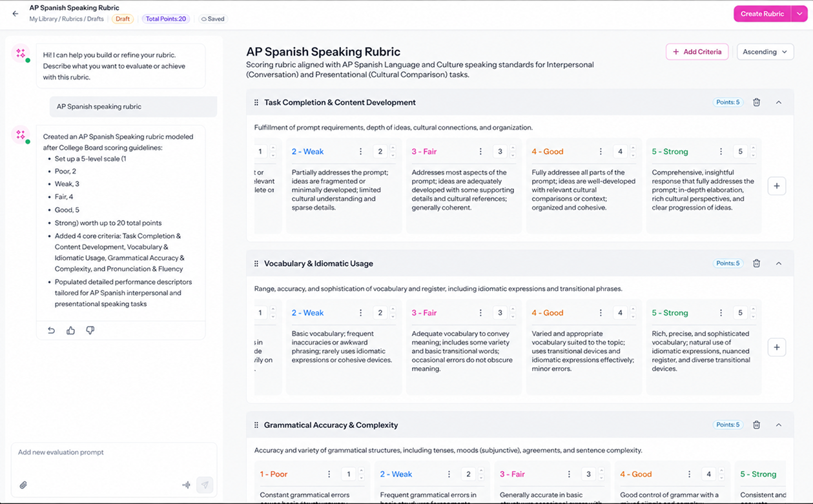The width and height of the screenshot is (813, 504).
Task: Edit Vocabulary criterion description about range and register
Action: [x=438, y=289]
